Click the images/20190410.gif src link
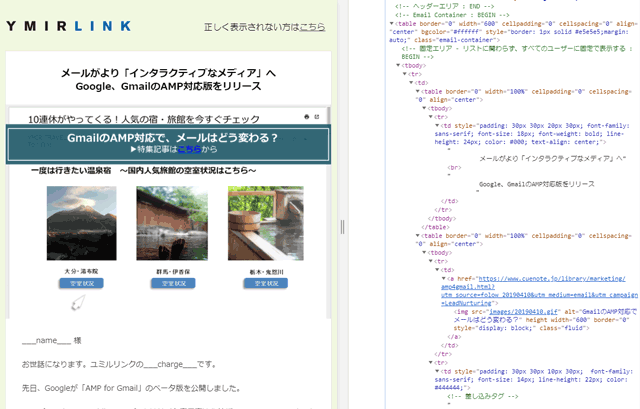The width and height of the screenshot is (640, 409). point(524,311)
